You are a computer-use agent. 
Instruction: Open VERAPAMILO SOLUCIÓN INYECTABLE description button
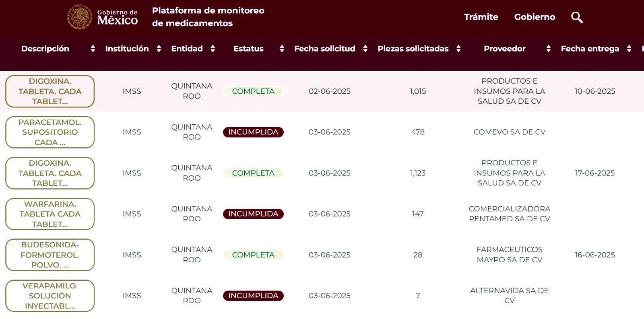[50, 296]
